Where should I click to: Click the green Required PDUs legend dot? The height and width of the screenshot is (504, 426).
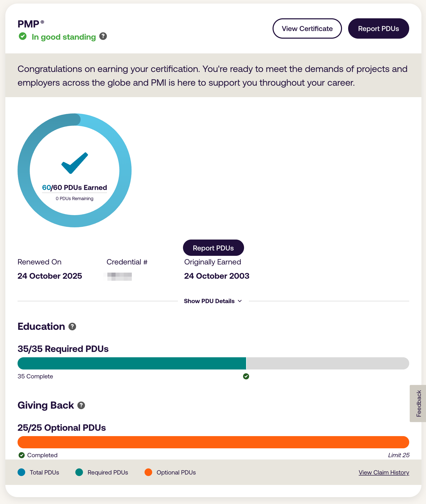click(x=79, y=472)
